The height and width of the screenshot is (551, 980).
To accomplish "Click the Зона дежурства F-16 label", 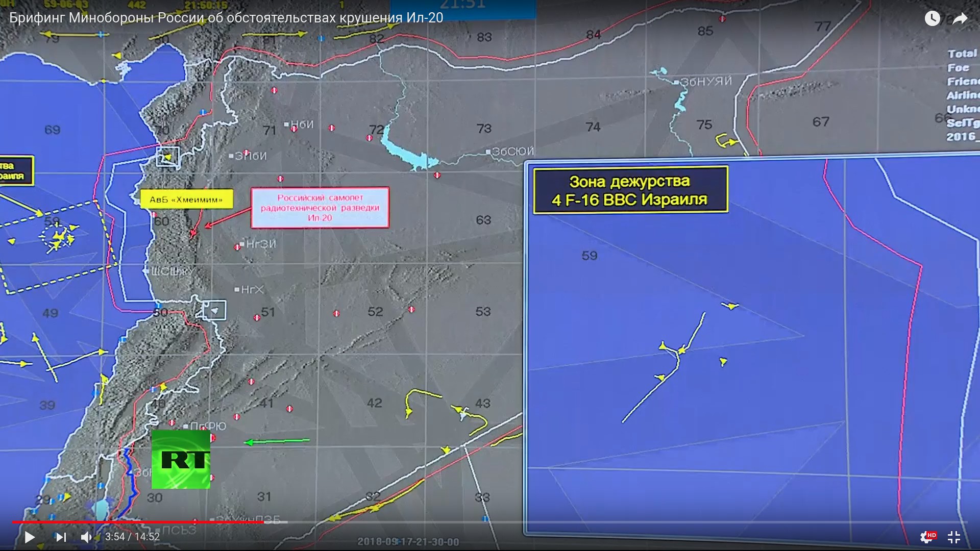I will tap(630, 190).
